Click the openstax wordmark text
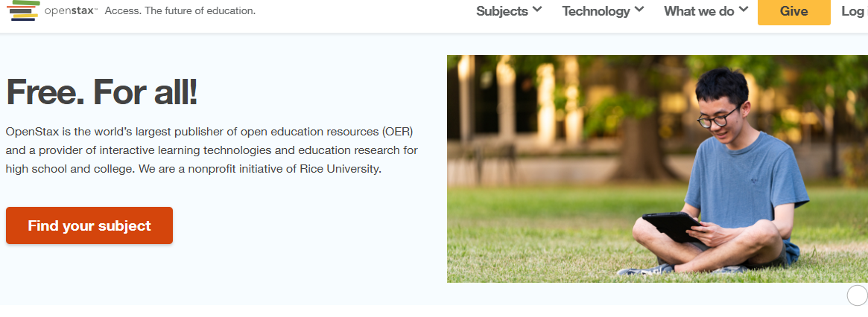The width and height of the screenshot is (868, 317). (71, 11)
